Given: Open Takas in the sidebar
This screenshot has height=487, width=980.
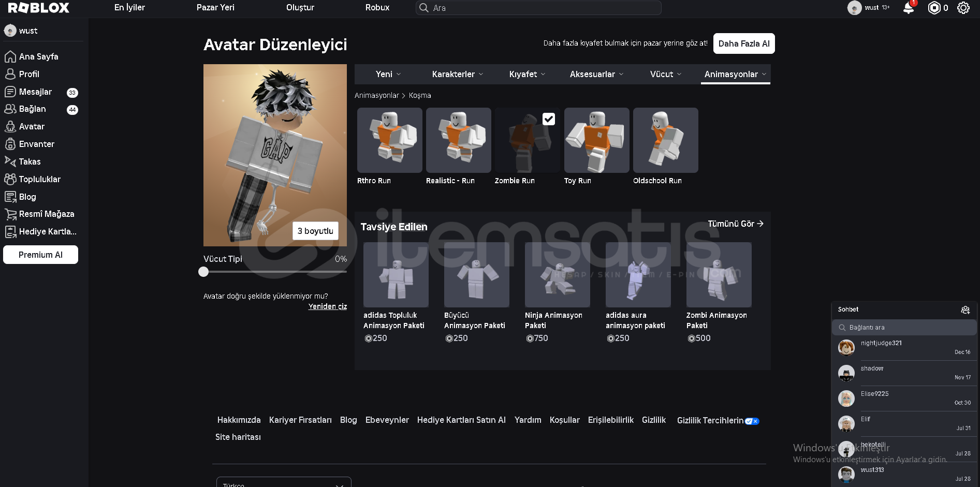Looking at the screenshot, I should (30, 161).
